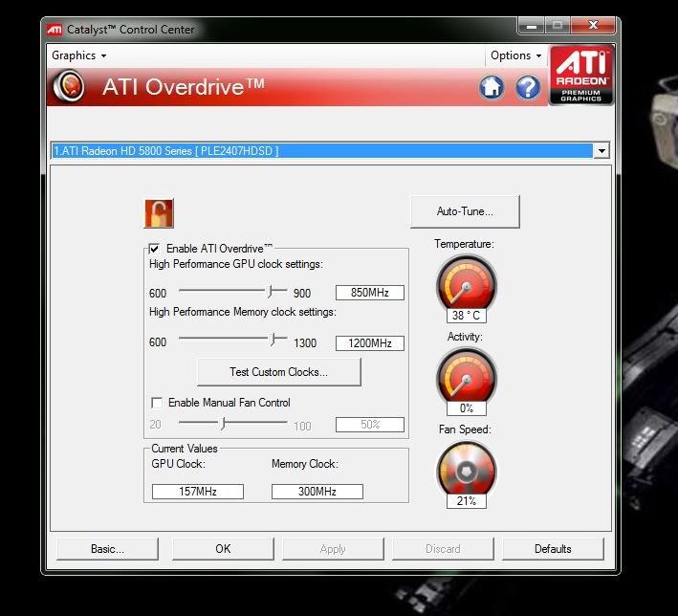
Task: Click the 50% fan speed field
Action: click(x=370, y=425)
